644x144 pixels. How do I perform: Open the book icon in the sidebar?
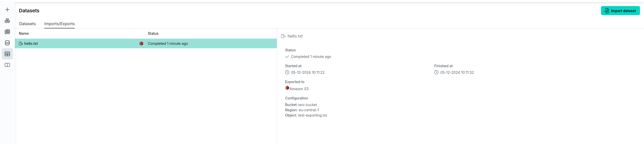[7, 65]
